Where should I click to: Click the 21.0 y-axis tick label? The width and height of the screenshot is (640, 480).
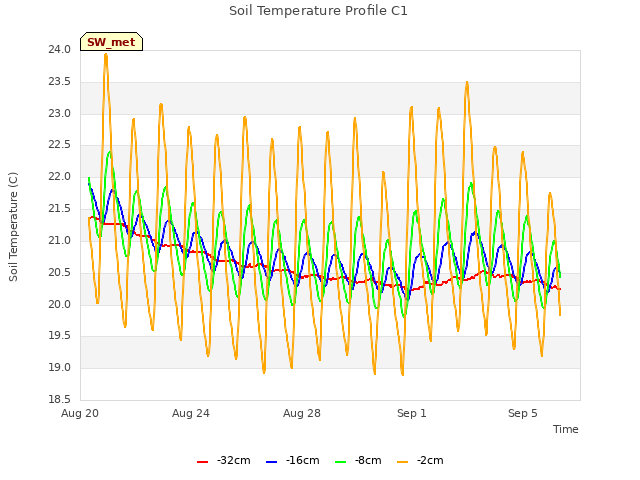pos(60,240)
